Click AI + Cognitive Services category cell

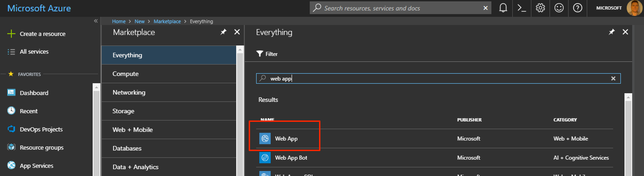click(581, 158)
